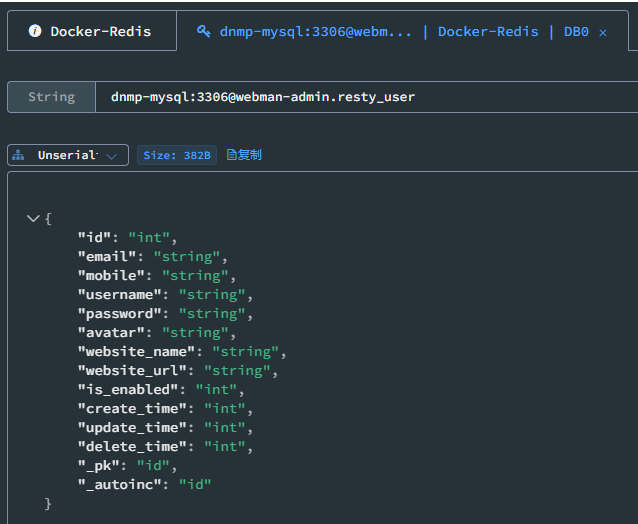The image size is (638, 524).
Task: Click the "string" value of email
Action: (x=187, y=257)
